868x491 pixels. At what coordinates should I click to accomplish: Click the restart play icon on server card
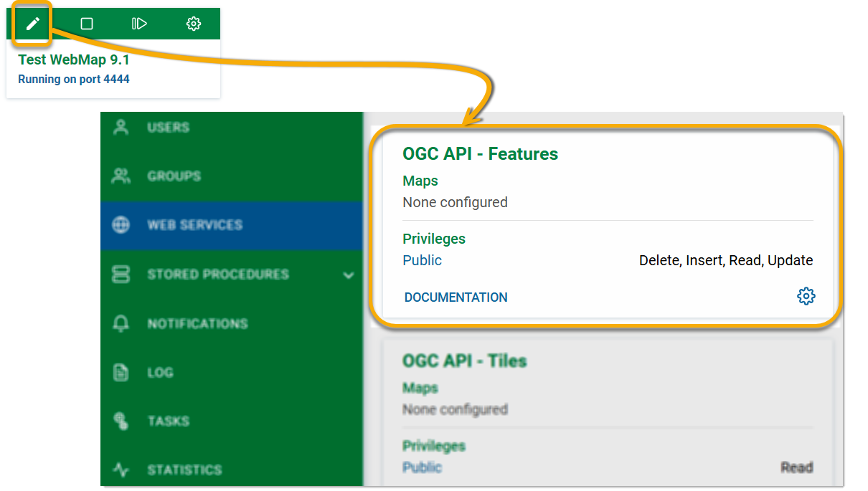(139, 24)
